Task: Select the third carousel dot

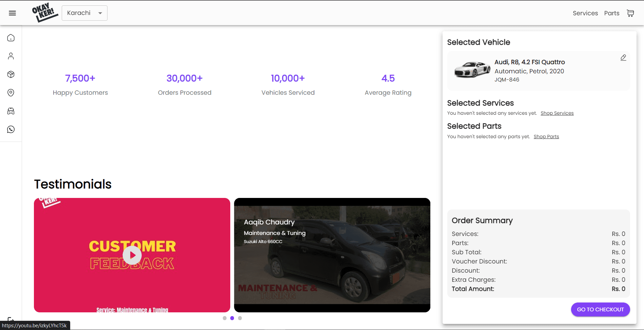Action: click(x=240, y=318)
